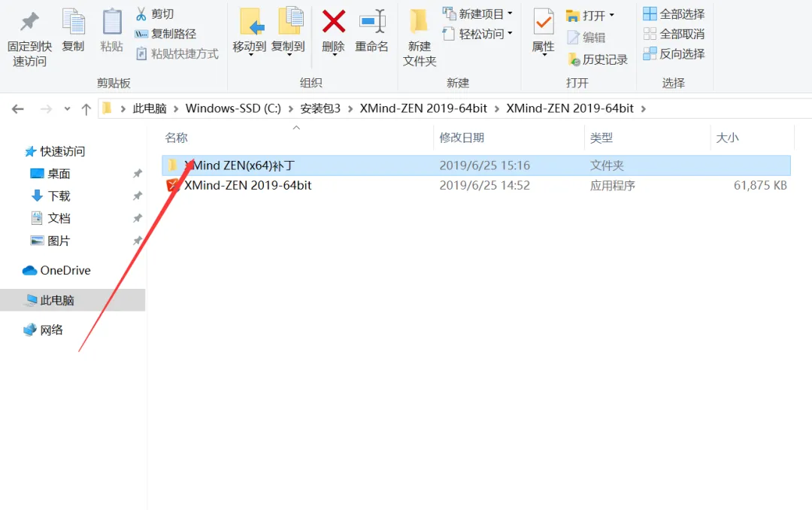Click the Pin to Quick access icon

coord(29,22)
